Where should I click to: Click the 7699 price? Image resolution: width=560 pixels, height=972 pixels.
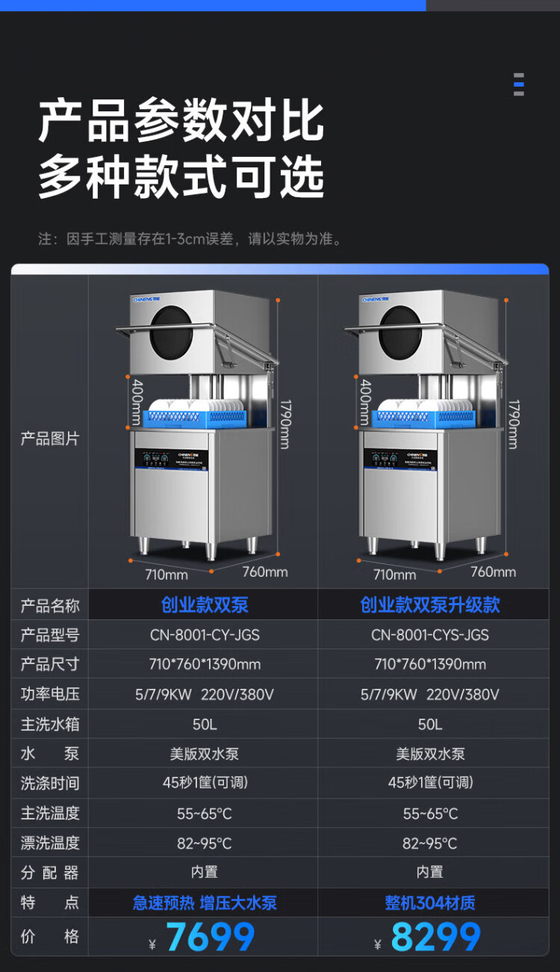[210, 937]
